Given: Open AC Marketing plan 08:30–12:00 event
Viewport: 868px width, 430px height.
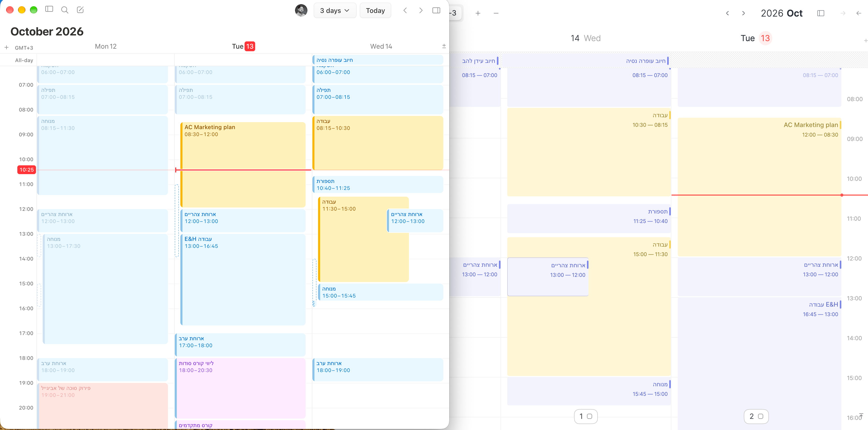Looking at the screenshot, I should pyautogui.click(x=242, y=165).
